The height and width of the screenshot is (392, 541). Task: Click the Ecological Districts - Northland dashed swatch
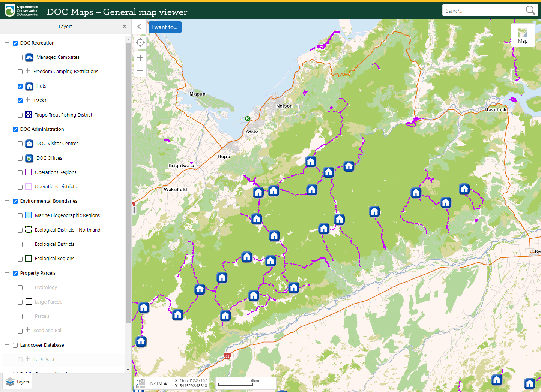[x=29, y=229]
